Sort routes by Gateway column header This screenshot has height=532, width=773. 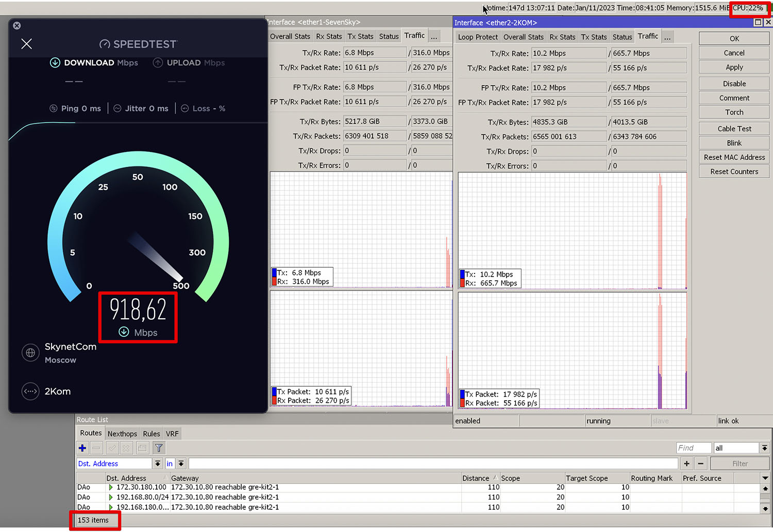pos(315,478)
